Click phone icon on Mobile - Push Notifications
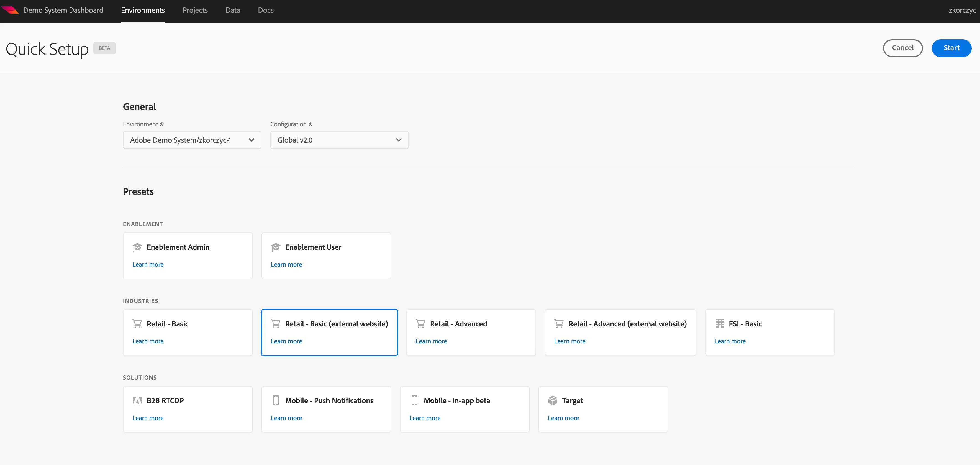The height and width of the screenshot is (465, 980). tap(276, 400)
